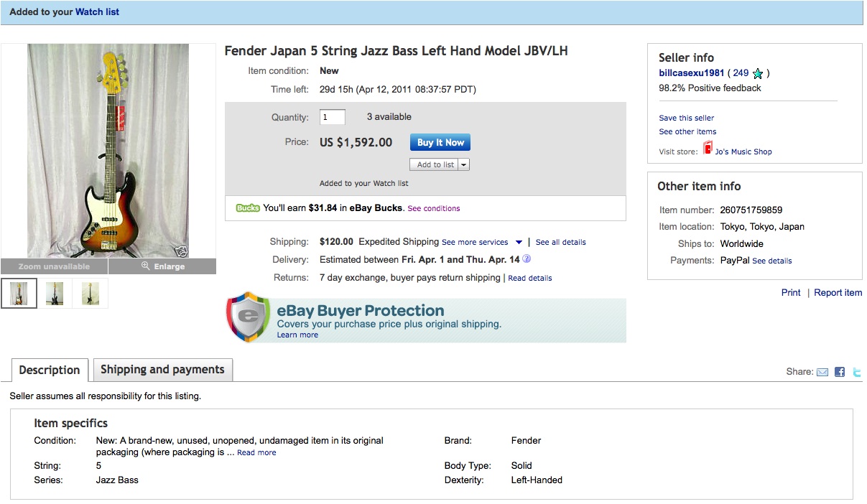Click item location Tokyo, Tokyo, Japan
The height and width of the screenshot is (504, 867).
pyautogui.click(x=762, y=227)
